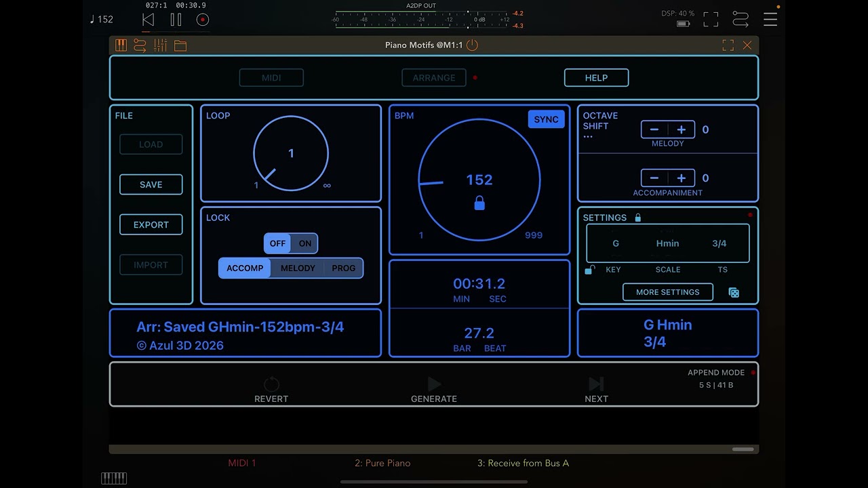Viewport: 868px width, 488px height.
Task: Open the routing icon in host top bar
Action: (x=741, y=20)
